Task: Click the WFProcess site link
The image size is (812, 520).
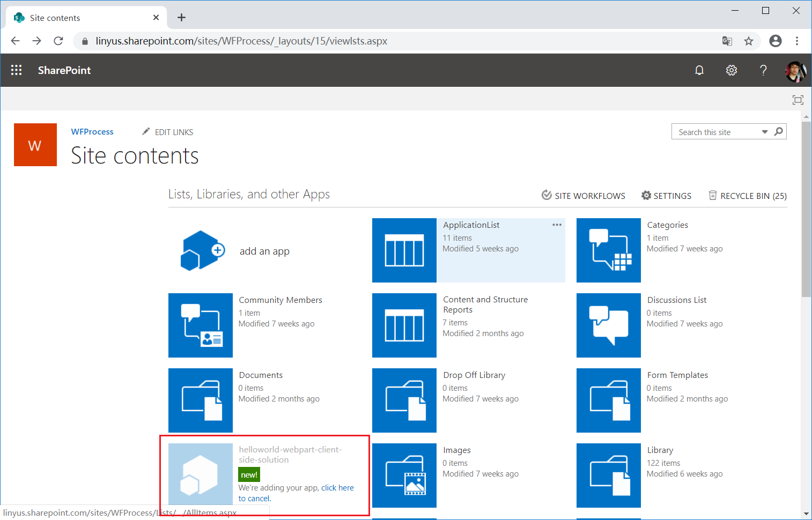Action: [92, 132]
